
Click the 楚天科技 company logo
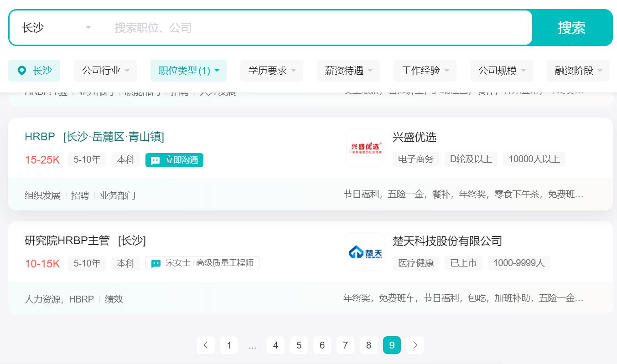coord(365,251)
